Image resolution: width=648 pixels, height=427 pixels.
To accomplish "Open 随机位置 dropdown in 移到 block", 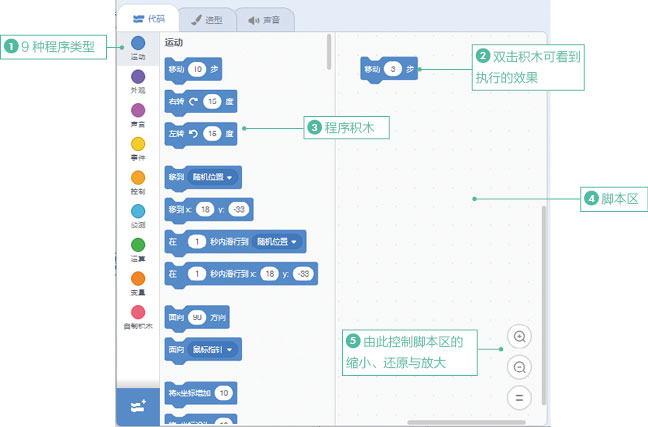I will pyautogui.click(x=213, y=177).
